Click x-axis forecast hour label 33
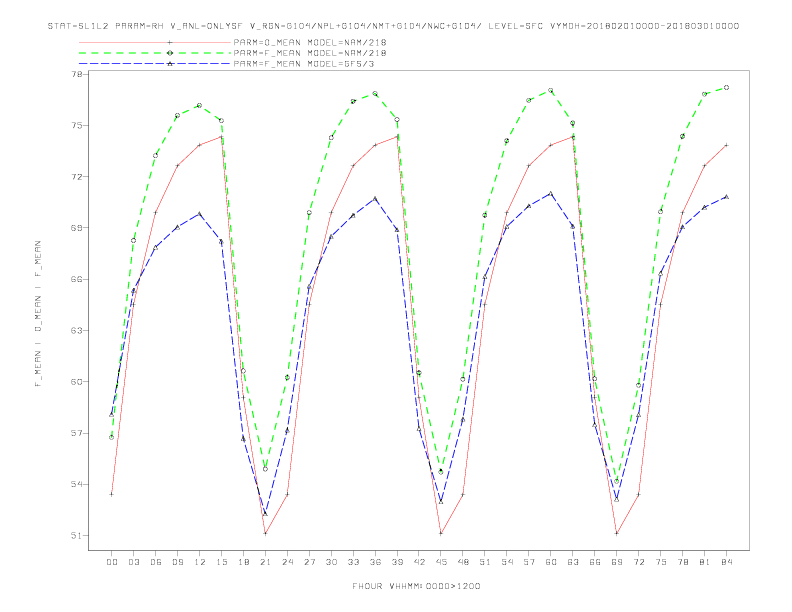 click(353, 562)
